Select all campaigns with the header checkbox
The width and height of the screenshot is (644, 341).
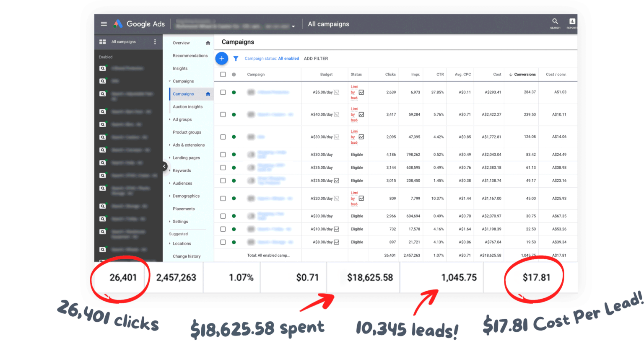tap(223, 74)
